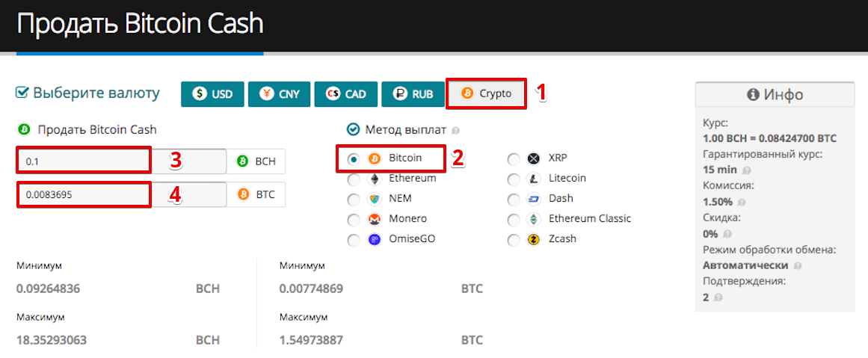868x358 pixels.
Task: Click the ruble icon on RUB button
Action: 400,94
